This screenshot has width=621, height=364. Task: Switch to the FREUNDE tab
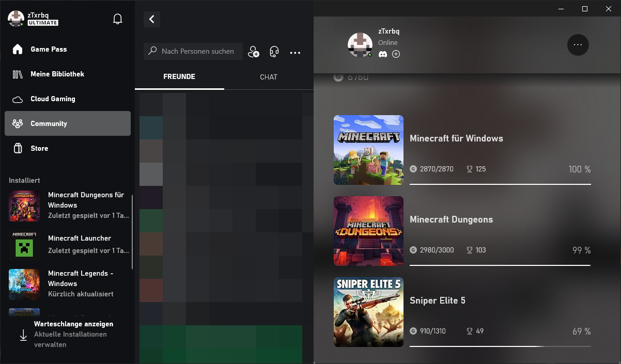(x=179, y=77)
